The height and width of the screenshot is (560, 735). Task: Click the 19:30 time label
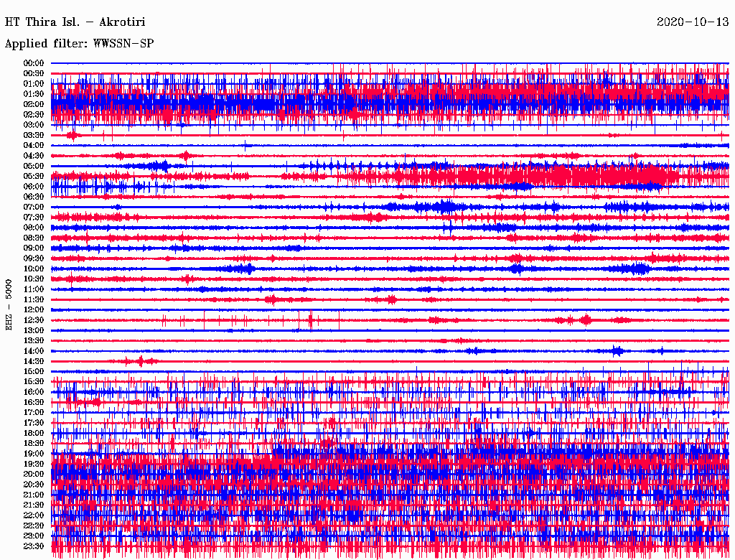click(x=34, y=464)
